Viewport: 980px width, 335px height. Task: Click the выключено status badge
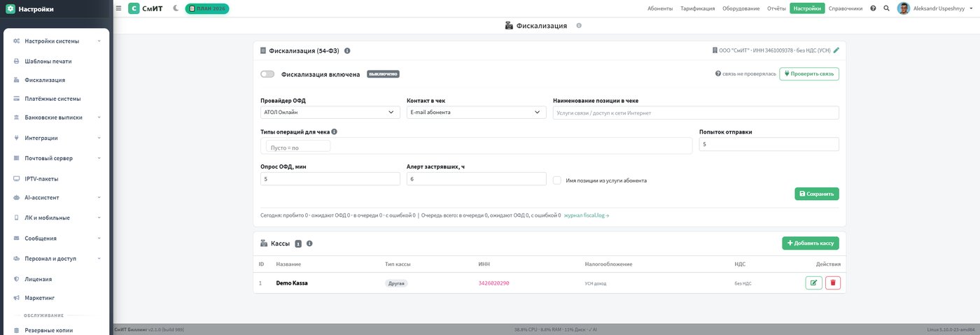pyautogui.click(x=383, y=73)
